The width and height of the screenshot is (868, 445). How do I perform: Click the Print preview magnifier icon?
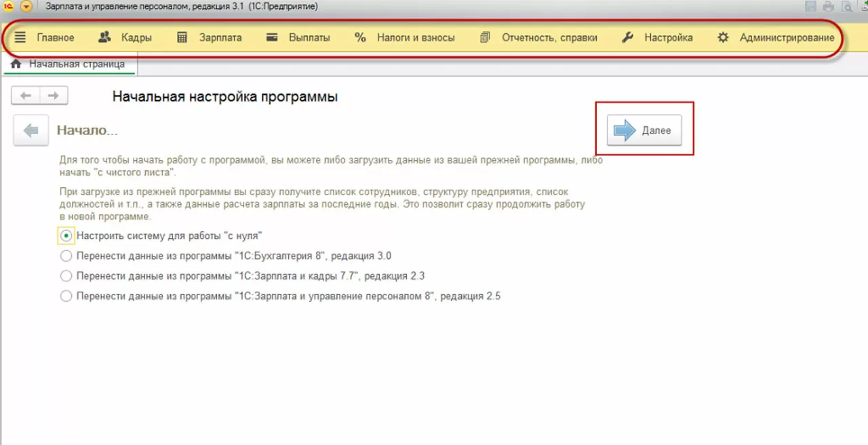tap(846, 7)
